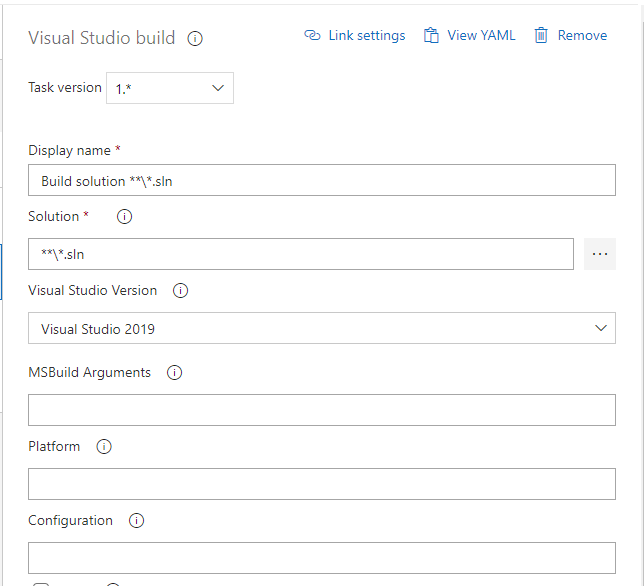Click info icon next to Visual Studio Version
Image resolution: width=644 pixels, height=586 pixels.
tap(181, 291)
